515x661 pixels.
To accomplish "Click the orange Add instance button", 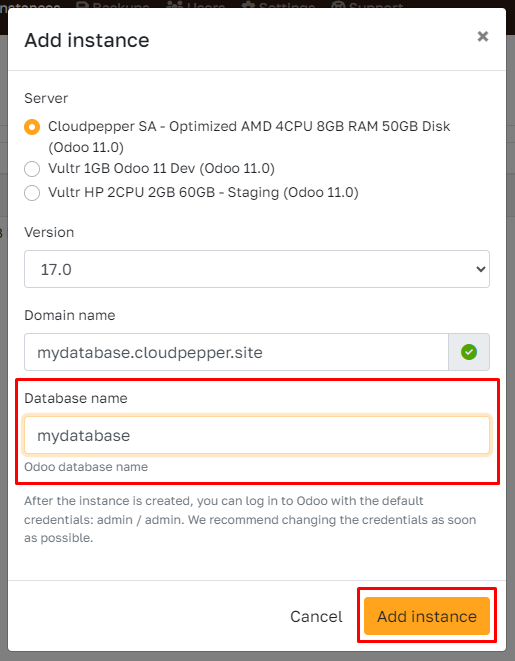I will 426,616.
